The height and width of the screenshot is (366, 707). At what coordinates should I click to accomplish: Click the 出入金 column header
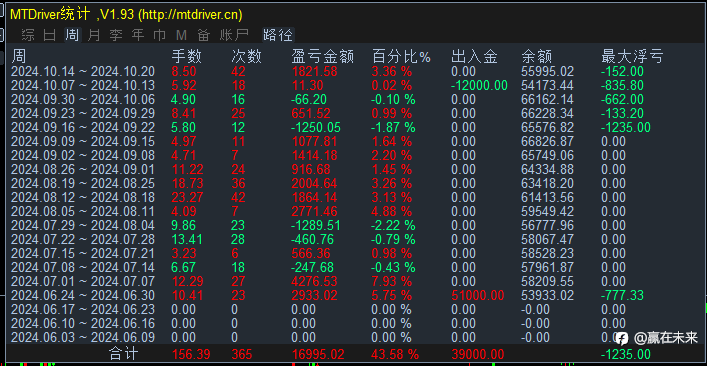(x=474, y=57)
